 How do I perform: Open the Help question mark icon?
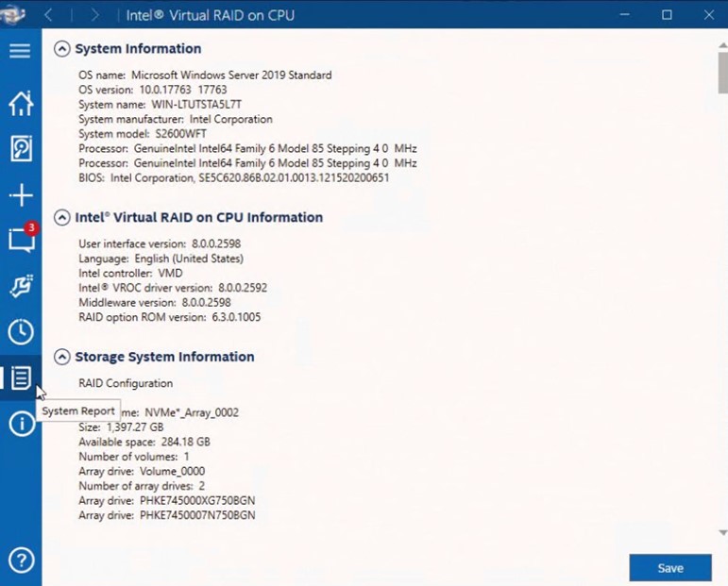(22, 560)
